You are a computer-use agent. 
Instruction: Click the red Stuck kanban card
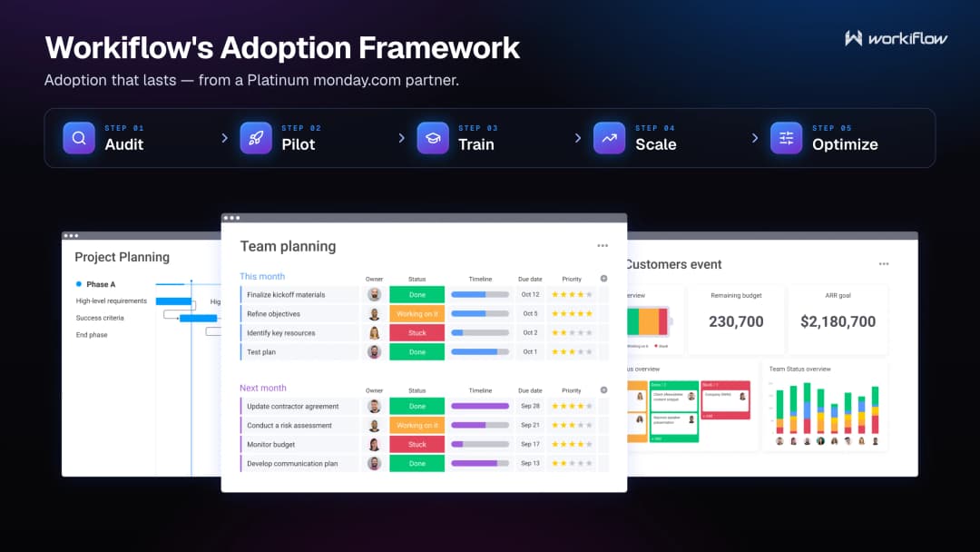725,400
